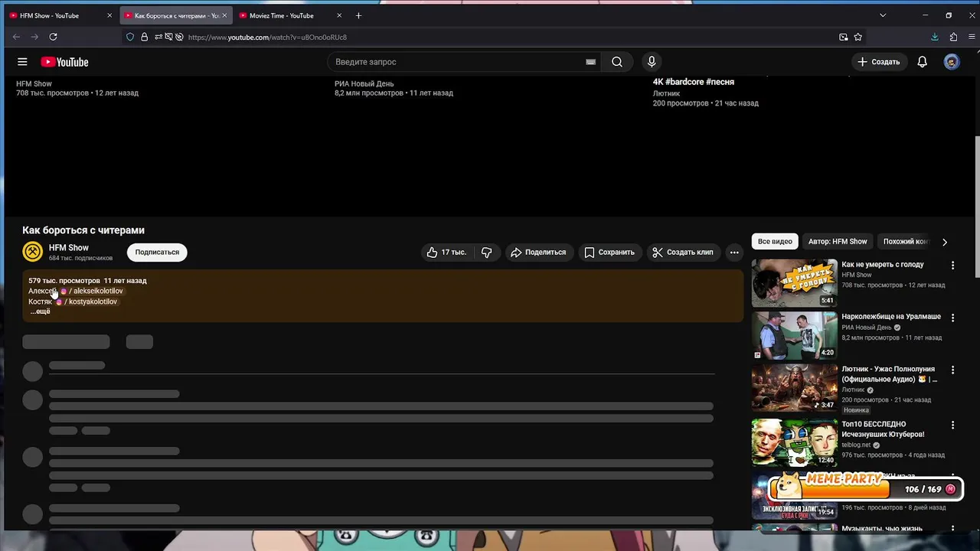The image size is (980, 551).
Task: Open tracking protection shield icon
Action: (130, 37)
